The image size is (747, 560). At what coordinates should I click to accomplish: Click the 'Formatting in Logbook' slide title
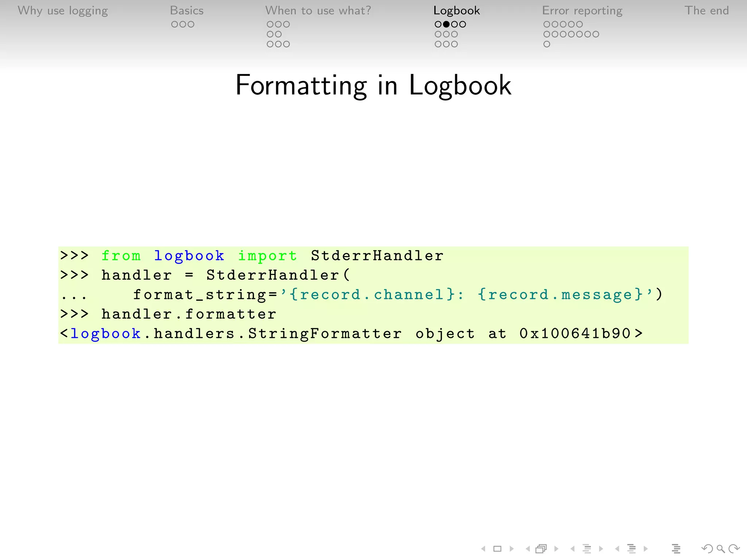373,85
